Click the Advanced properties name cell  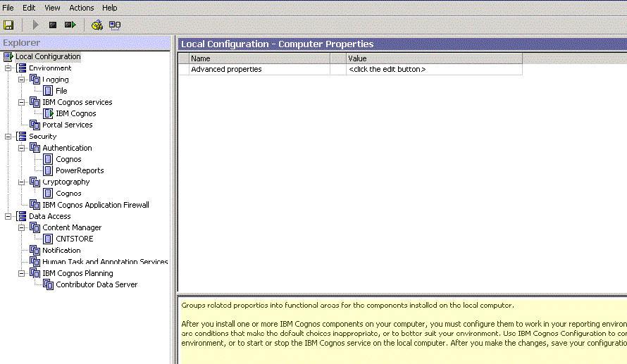click(259, 69)
